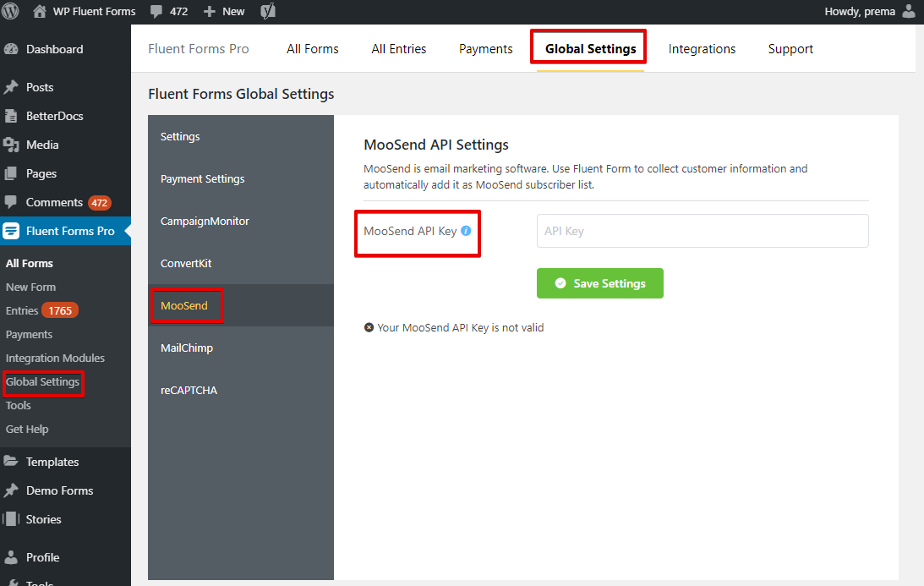Click New text in admin bar
The image size is (924, 586).
[x=233, y=12]
